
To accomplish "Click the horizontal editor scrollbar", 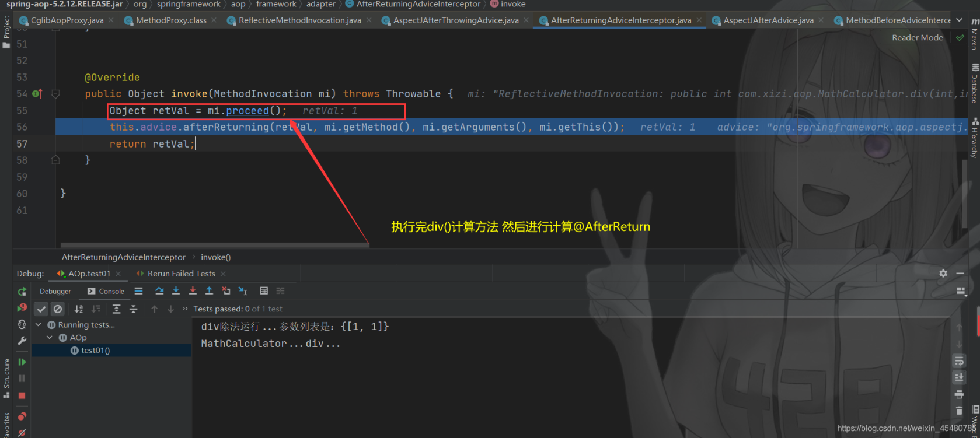I will 215,245.
